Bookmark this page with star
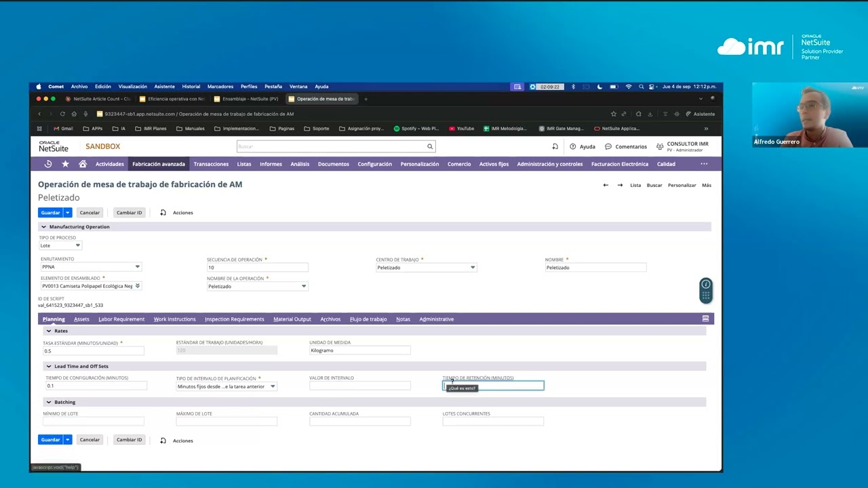Screen dimensions: 868x488 (x=614, y=114)
